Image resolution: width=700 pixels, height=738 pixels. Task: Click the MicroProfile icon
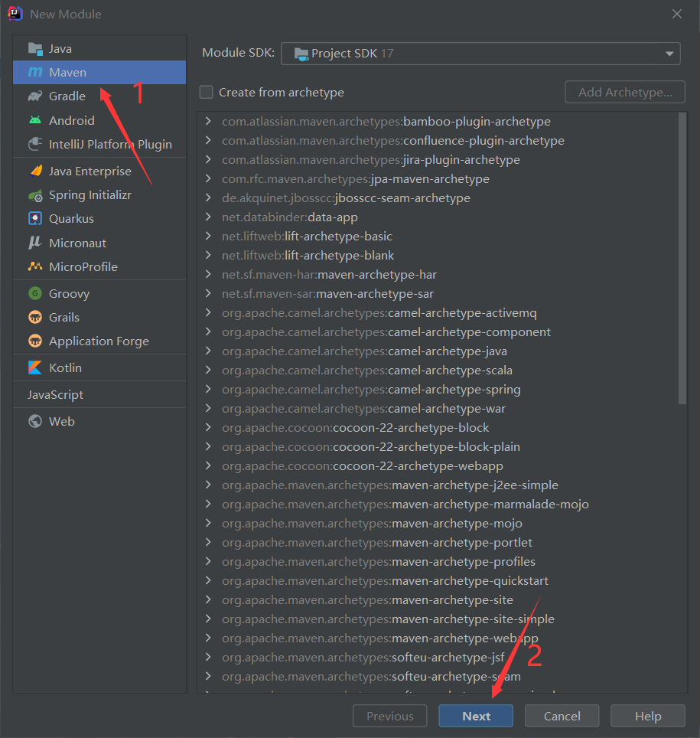(35, 266)
